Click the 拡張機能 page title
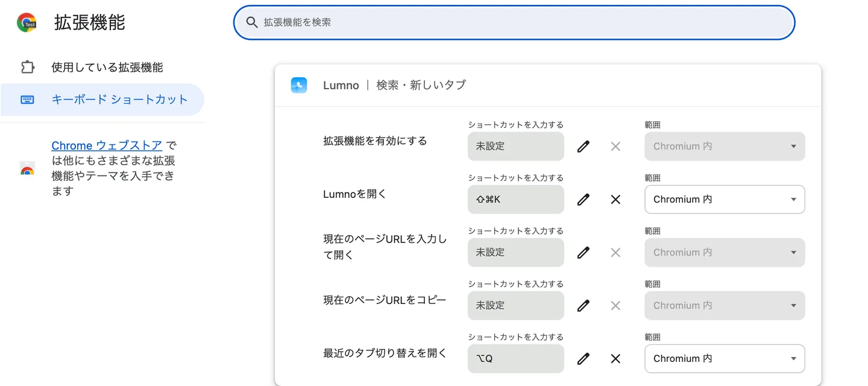 [90, 22]
